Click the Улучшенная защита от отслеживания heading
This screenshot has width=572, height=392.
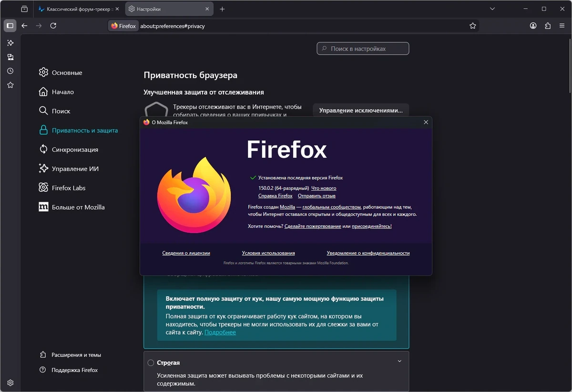click(x=204, y=92)
